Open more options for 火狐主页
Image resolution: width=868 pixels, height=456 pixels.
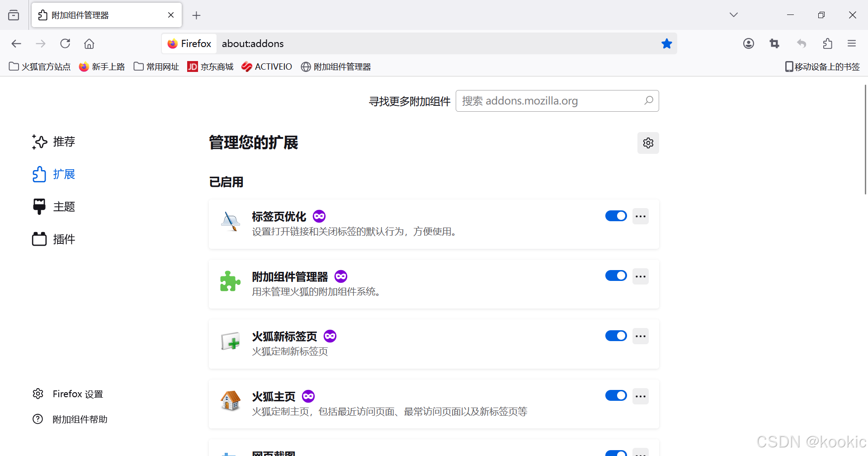click(x=641, y=396)
